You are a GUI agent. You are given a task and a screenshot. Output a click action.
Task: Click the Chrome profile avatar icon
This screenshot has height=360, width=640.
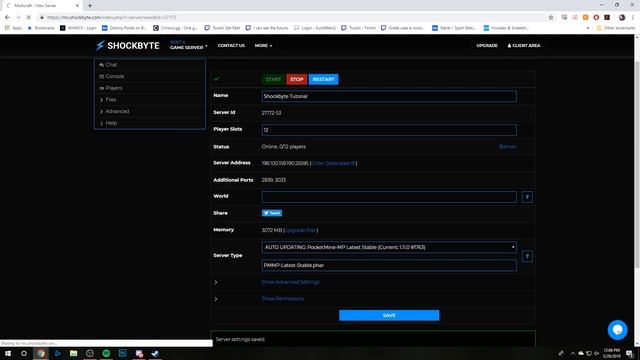(622, 17)
